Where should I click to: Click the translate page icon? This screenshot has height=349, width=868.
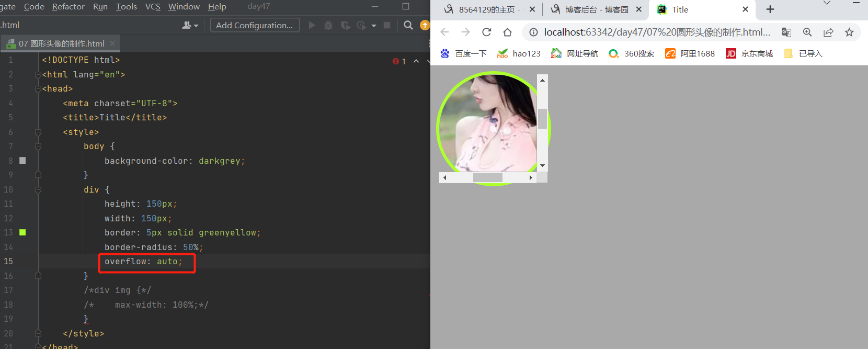(786, 32)
